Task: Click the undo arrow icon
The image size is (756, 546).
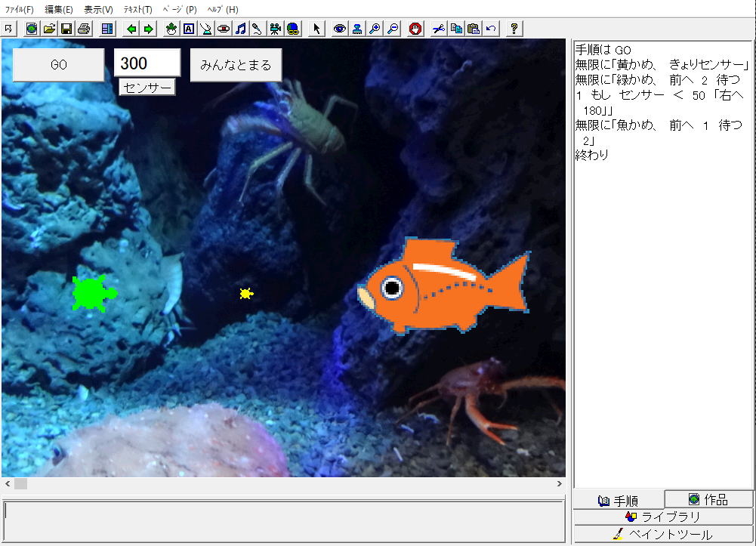Action: 491,29
